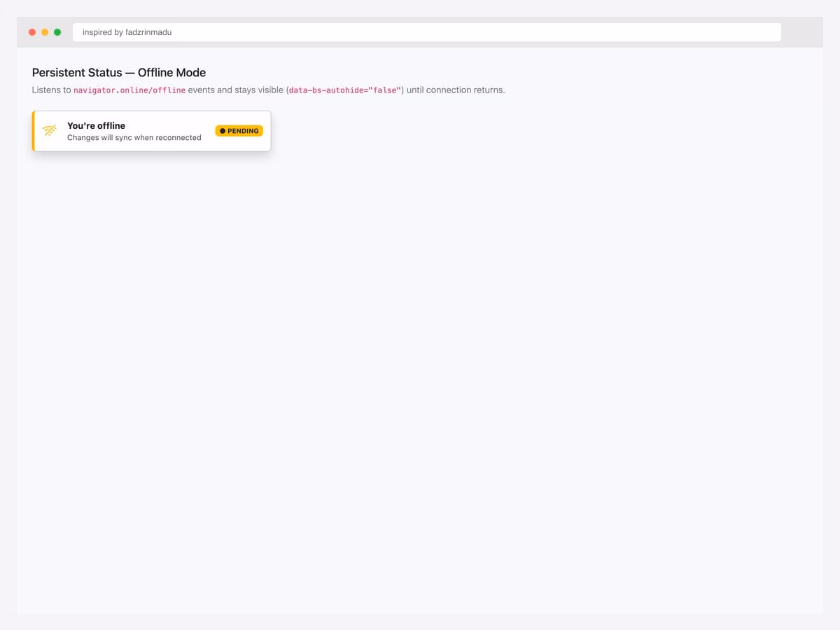
Task: Click the offline wifi-slash icon in toast
Action: click(50, 131)
